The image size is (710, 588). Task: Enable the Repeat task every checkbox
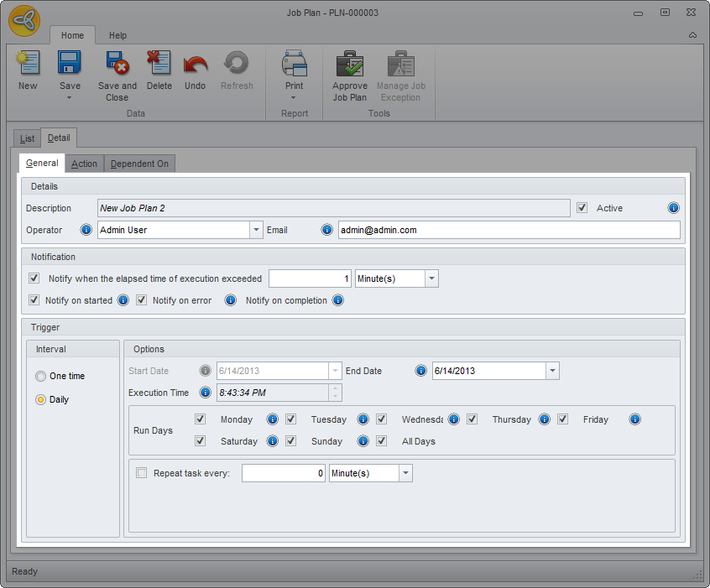coord(141,473)
